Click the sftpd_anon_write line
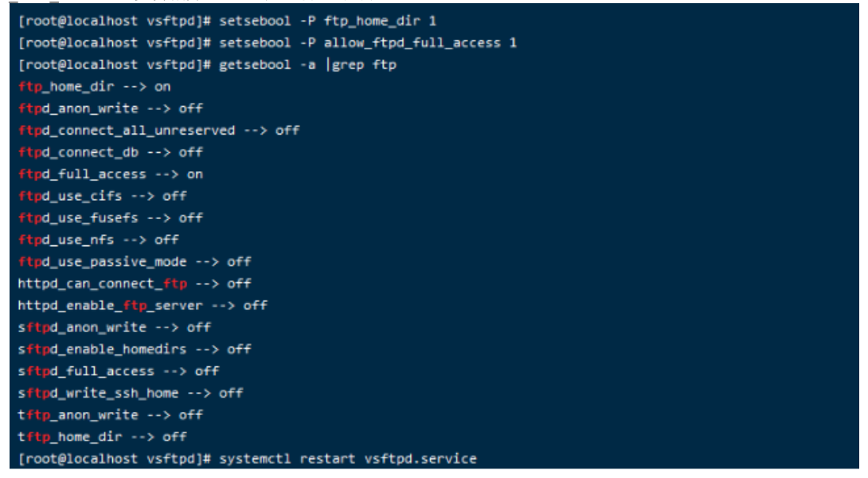 [x=114, y=327]
